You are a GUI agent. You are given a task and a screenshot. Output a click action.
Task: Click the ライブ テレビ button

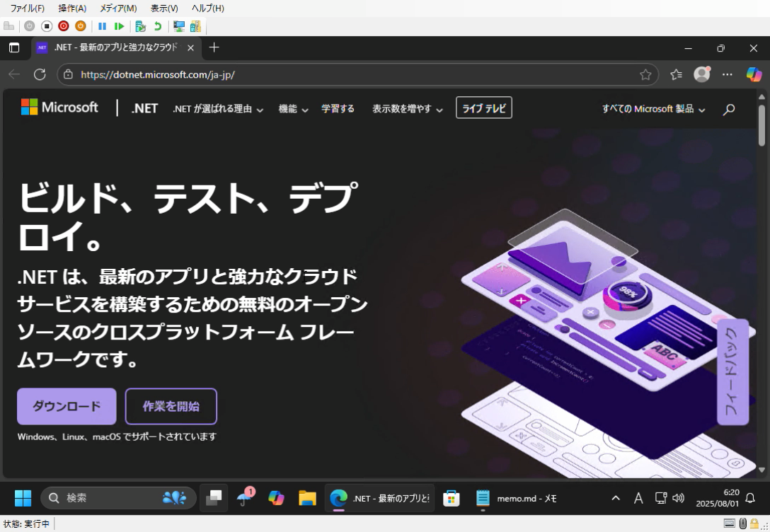click(483, 108)
